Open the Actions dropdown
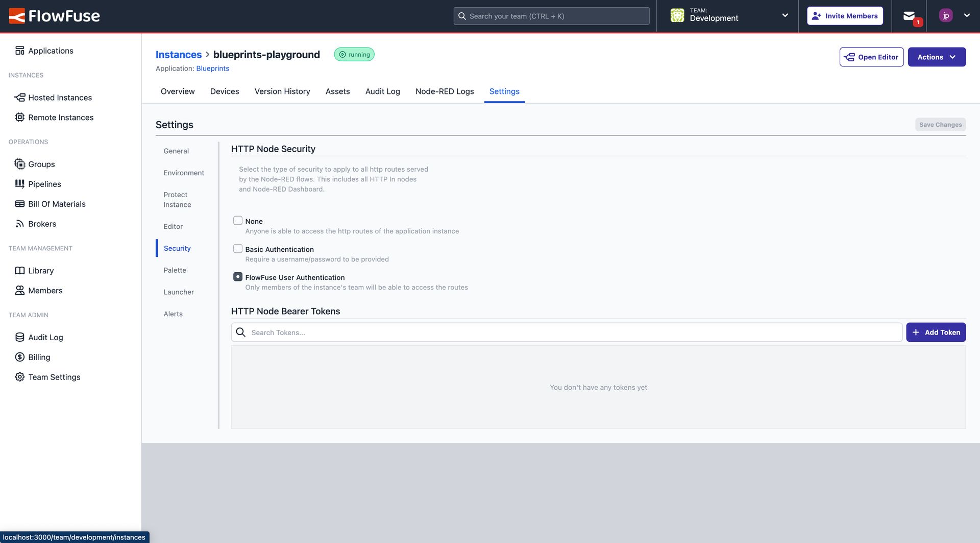Image resolution: width=980 pixels, height=543 pixels. [x=936, y=57]
